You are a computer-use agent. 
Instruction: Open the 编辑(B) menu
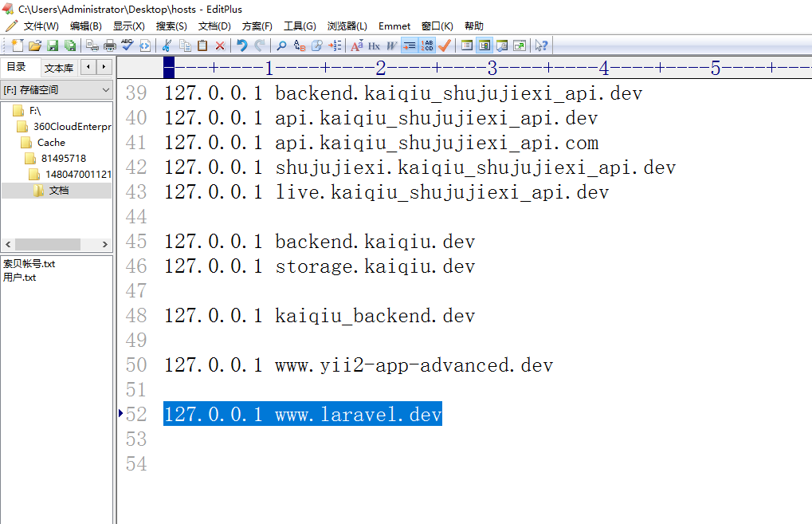[x=85, y=26]
